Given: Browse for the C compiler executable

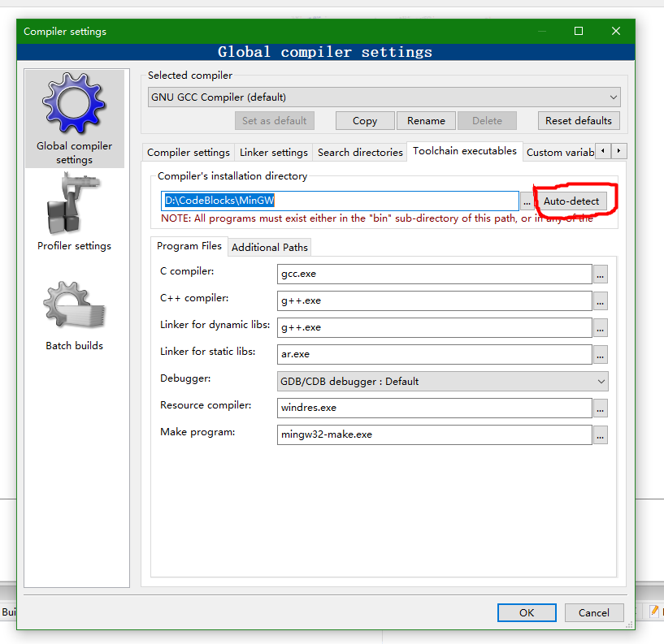Looking at the screenshot, I should click(x=601, y=274).
